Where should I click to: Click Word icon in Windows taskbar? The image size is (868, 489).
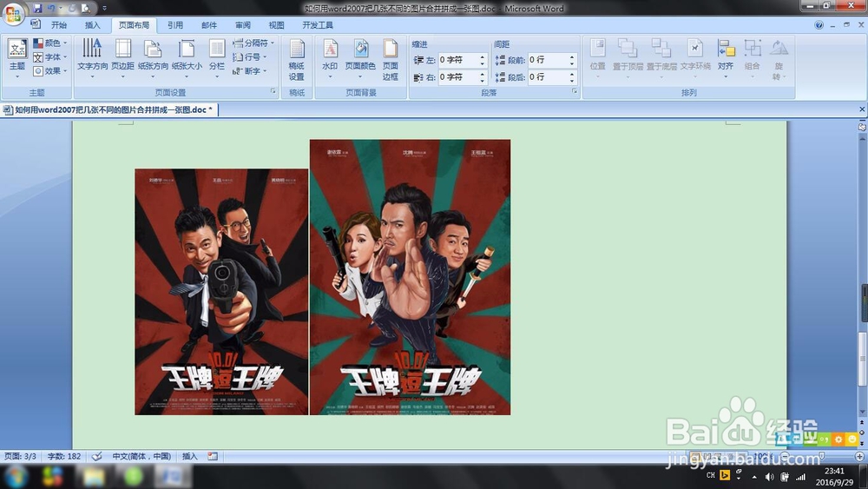(x=172, y=476)
